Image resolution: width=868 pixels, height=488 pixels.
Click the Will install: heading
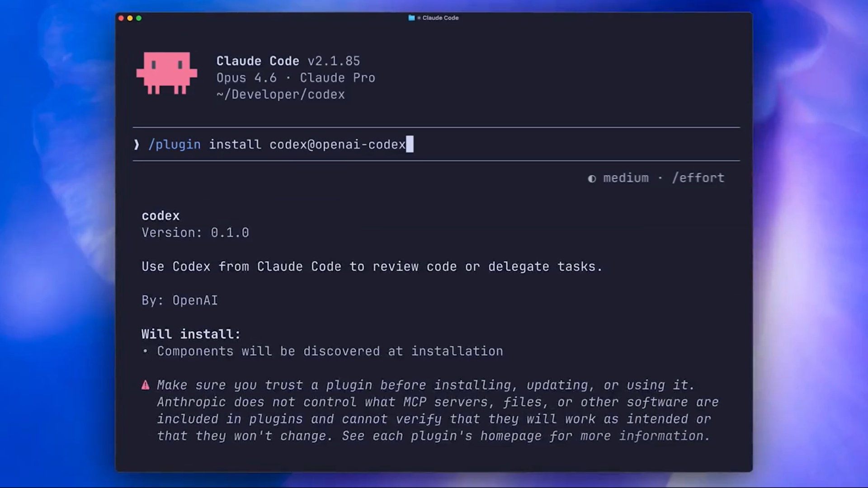[x=191, y=334]
